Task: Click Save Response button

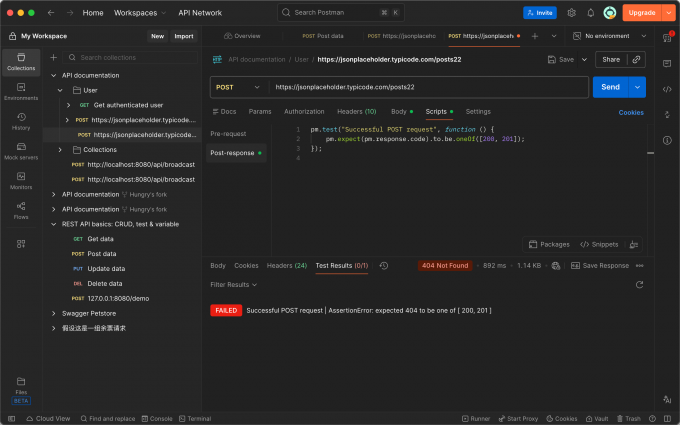Action: pos(600,265)
